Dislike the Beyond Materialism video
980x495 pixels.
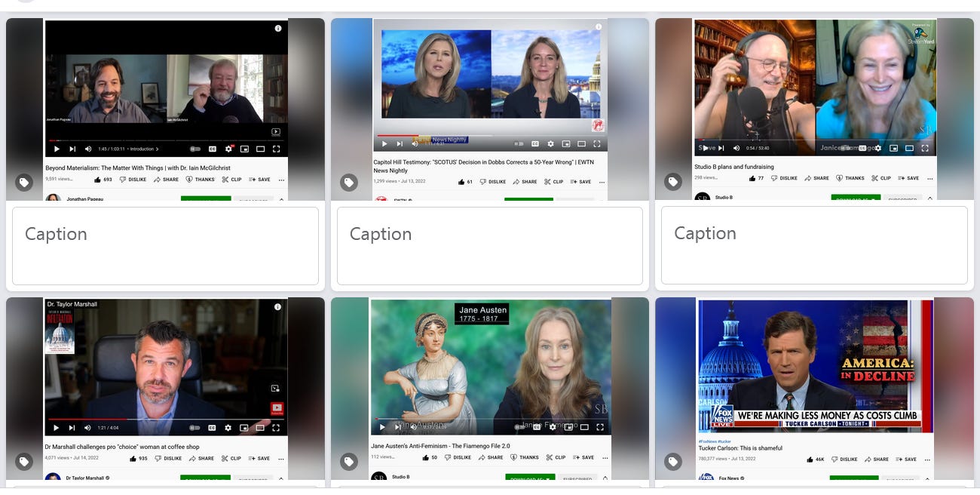tap(133, 180)
